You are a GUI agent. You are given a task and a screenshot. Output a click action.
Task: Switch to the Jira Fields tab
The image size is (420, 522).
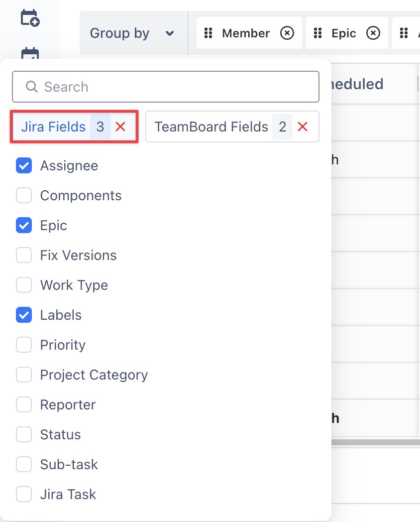click(x=53, y=127)
